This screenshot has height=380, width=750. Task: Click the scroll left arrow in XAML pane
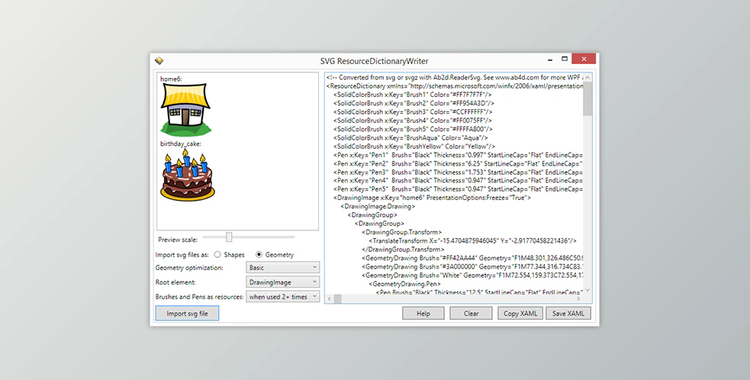coord(329,299)
